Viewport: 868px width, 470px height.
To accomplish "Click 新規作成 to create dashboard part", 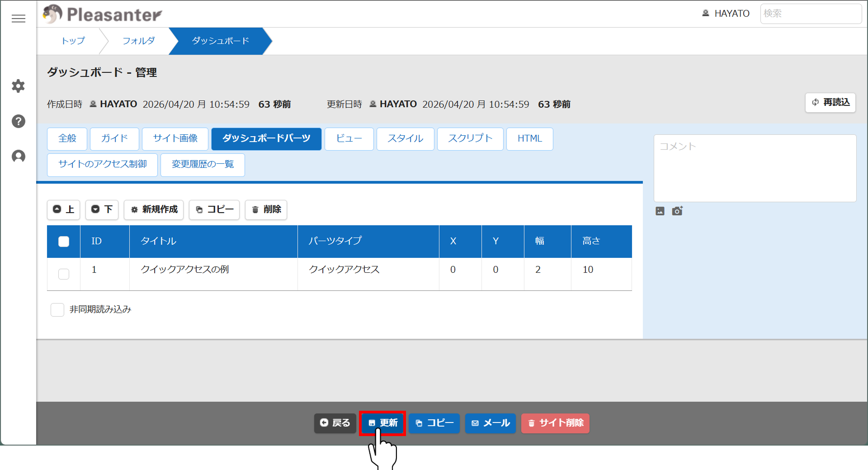I will 154,209.
